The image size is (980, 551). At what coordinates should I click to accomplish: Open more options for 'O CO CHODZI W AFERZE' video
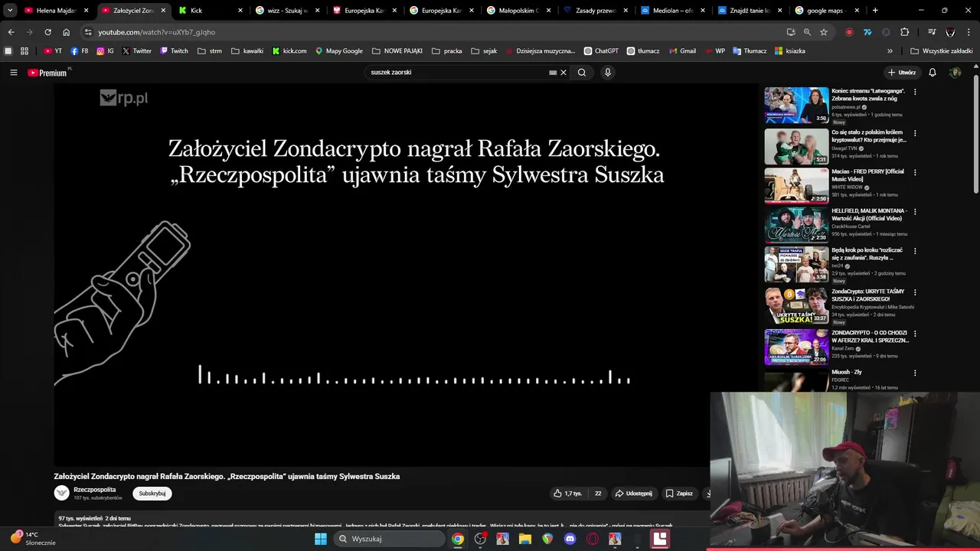(915, 334)
